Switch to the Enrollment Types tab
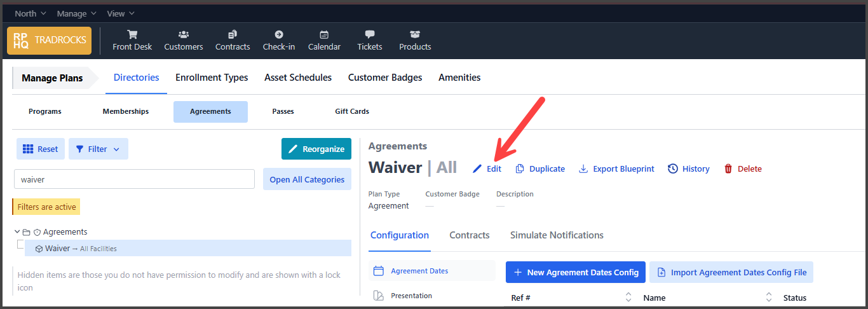This screenshot has height=309, width=868. point(212,78)
